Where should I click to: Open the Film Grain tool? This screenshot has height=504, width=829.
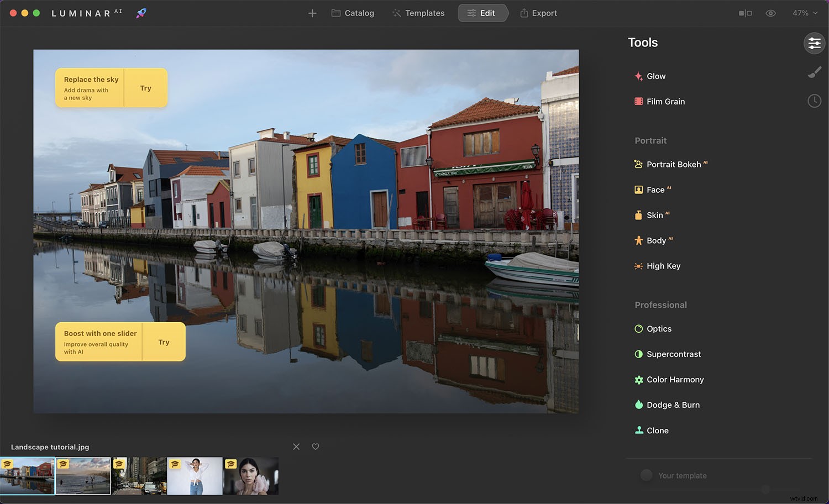[x=665, y=101]
